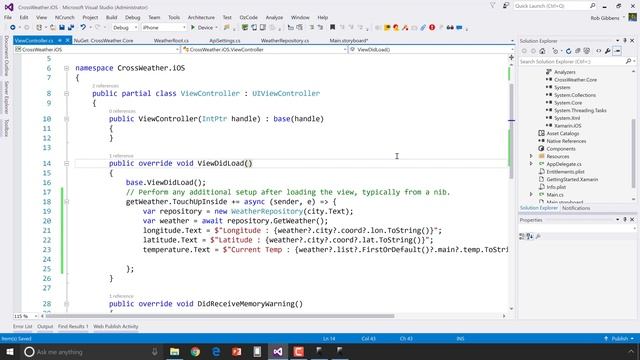The width and height of the screenshot is (640, 360).
Task: Click the bookmark toolbar icon
Action: (333, 27)
